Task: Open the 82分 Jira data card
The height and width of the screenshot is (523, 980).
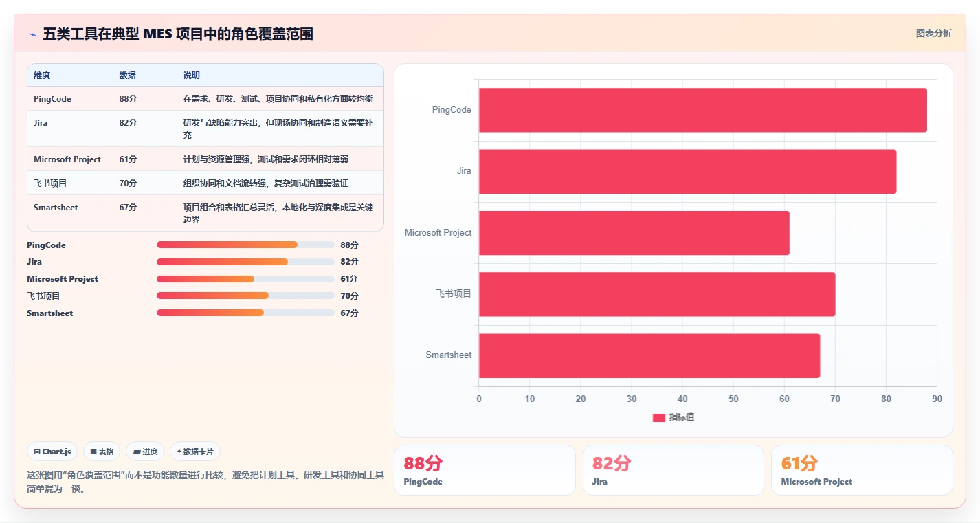Action: point(673,470)
